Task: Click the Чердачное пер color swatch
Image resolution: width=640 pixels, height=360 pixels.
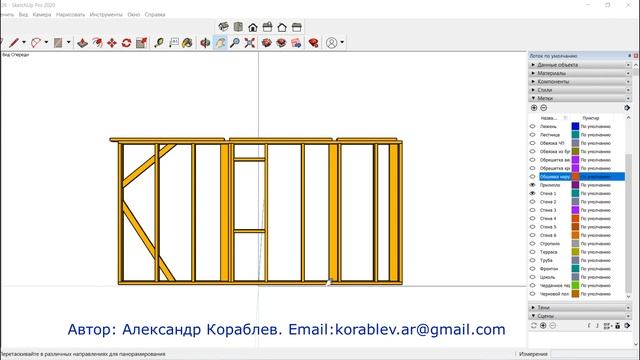Action: (x=575, y=285)
